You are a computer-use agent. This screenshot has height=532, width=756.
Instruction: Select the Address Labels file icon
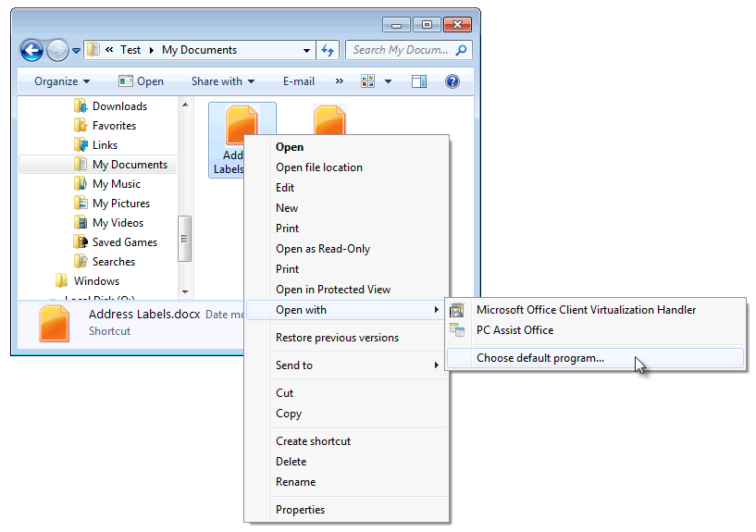[x=242, y=124]
